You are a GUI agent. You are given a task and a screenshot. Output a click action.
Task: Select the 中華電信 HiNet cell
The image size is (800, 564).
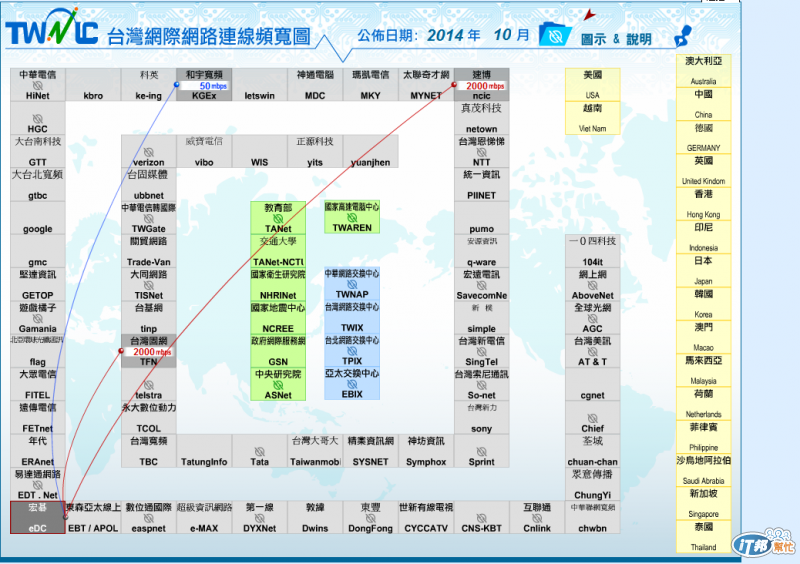pos(38,85)
